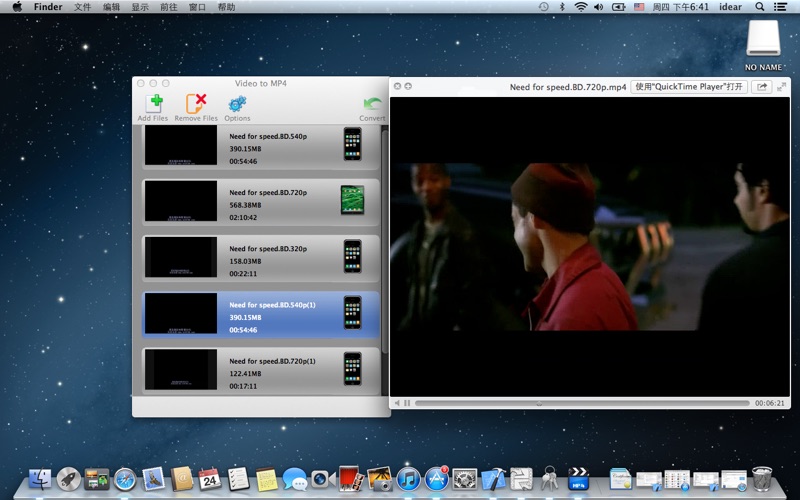Open Contacts address book icon in Dock

(x=182, y=480)
